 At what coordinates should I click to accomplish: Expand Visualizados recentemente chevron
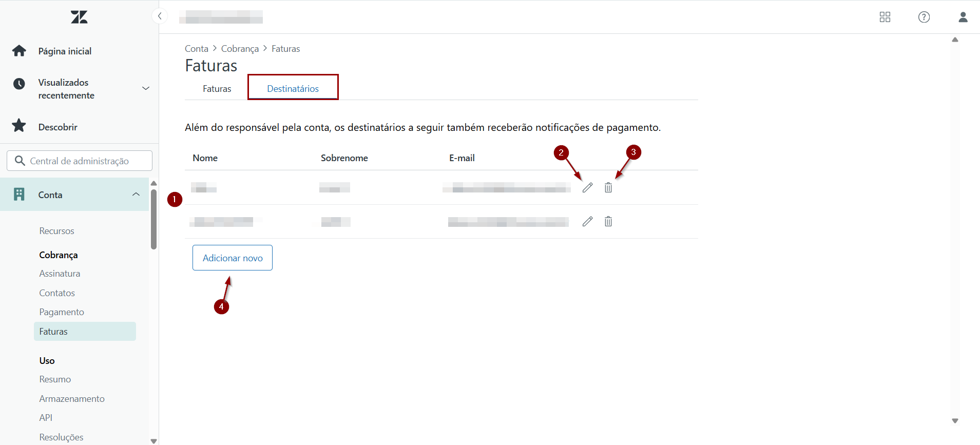tap(146, 88)
